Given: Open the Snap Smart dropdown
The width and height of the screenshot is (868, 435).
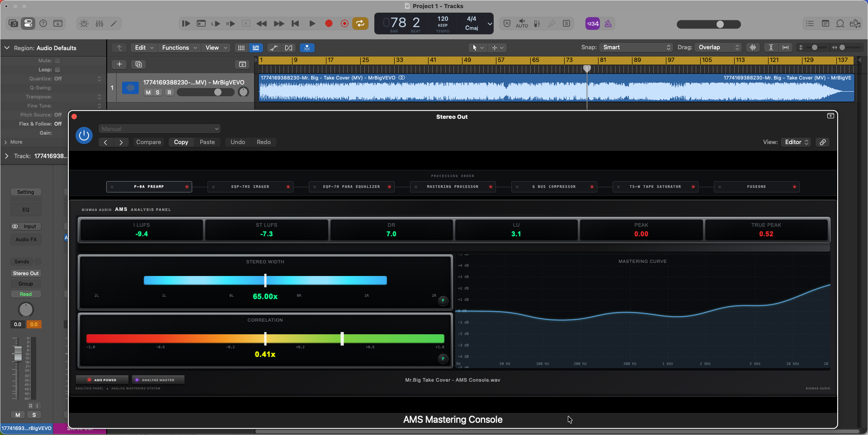Looking at the screenshot, I should point(636,47).
